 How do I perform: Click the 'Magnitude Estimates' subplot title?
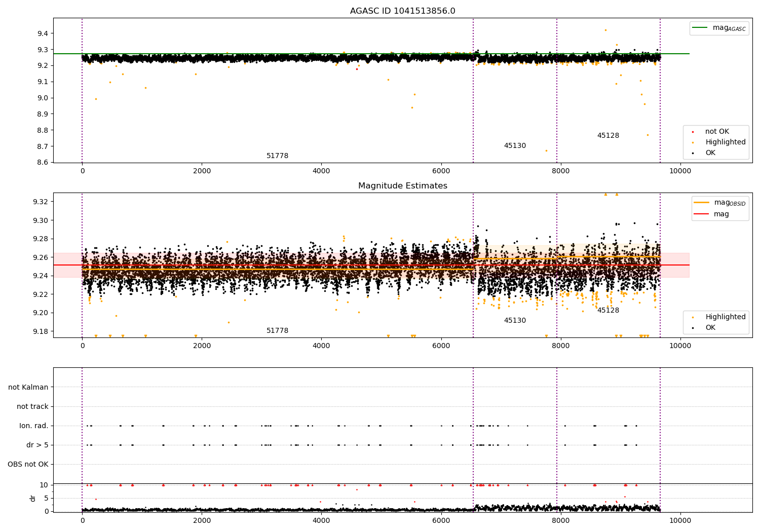pos(402,186)
